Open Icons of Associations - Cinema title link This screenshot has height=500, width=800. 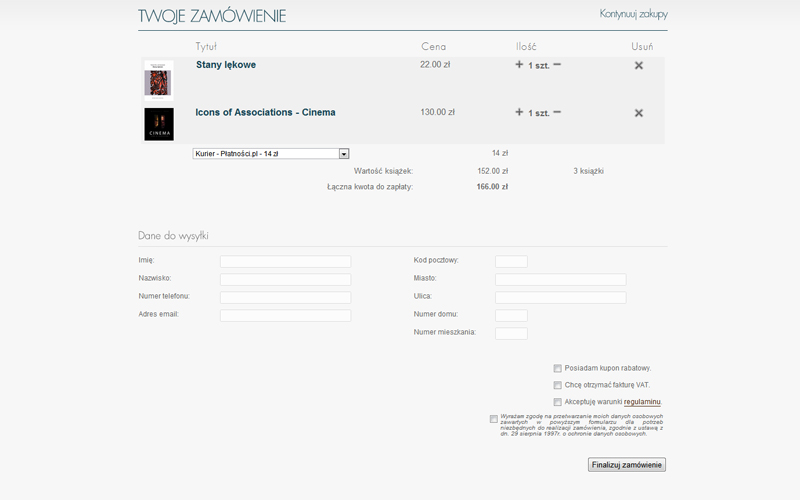265,112
